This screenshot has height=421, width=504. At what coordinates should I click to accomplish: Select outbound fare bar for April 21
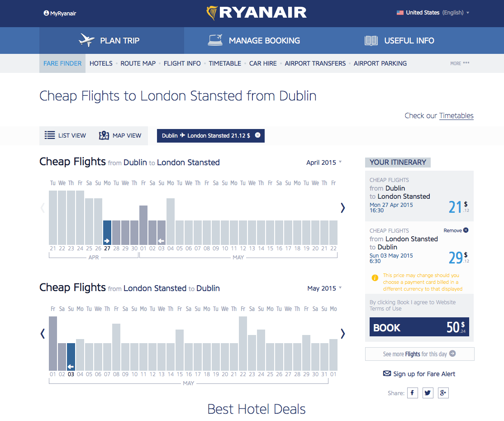coord(53,218)
